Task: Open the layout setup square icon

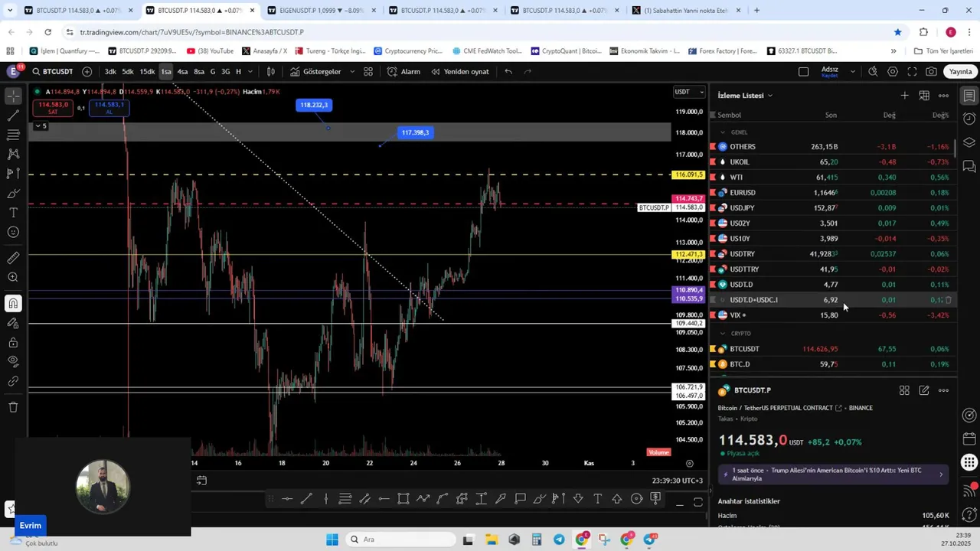Action: coord(803,71)
